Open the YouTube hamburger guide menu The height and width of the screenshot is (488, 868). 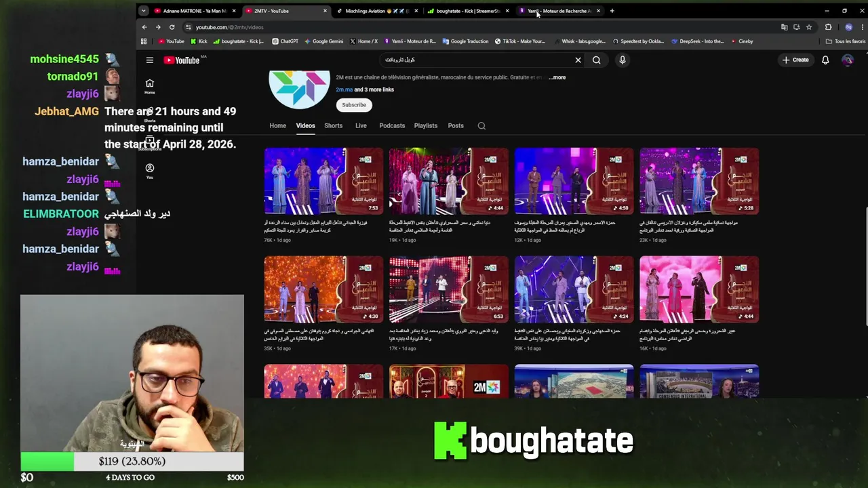150,60
